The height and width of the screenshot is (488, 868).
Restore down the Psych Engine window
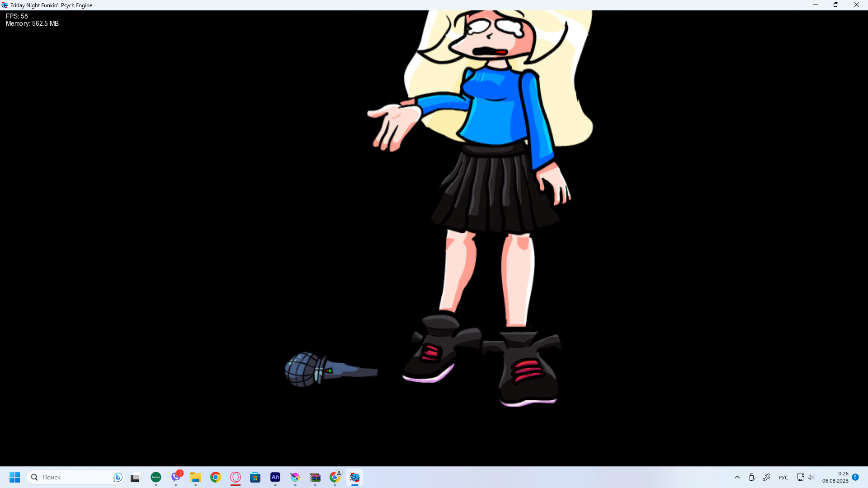point(836,5)
